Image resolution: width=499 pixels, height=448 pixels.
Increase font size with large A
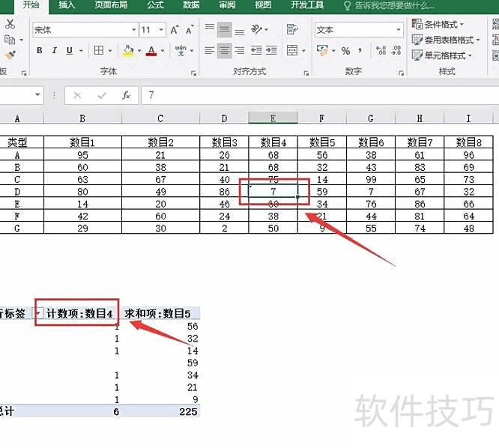[x=175, y=30]
